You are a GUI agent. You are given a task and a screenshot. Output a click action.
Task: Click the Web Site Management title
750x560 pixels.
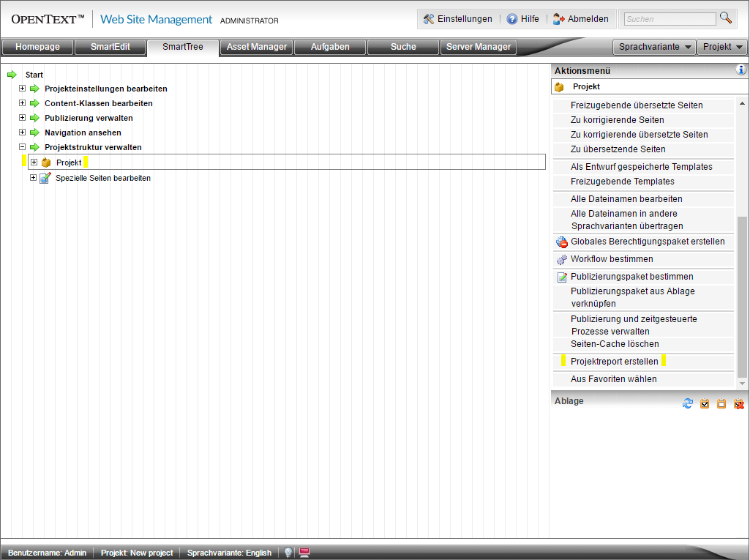point(156,20)
